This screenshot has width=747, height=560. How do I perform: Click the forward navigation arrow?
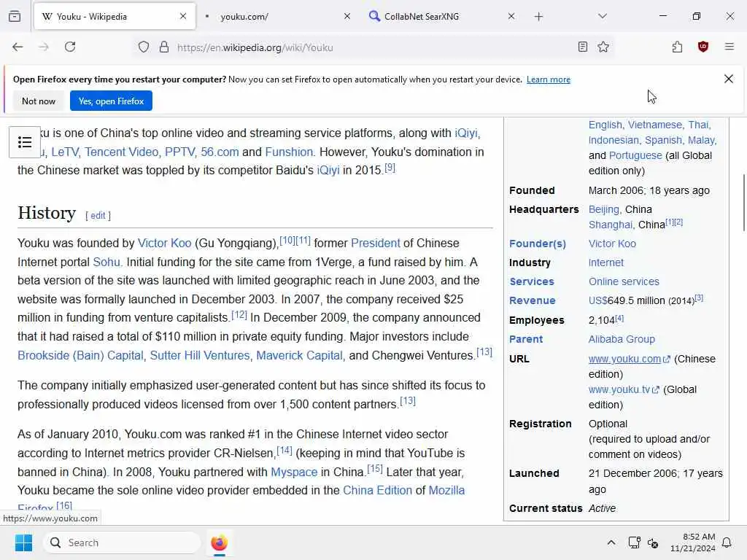click(44, 47)
